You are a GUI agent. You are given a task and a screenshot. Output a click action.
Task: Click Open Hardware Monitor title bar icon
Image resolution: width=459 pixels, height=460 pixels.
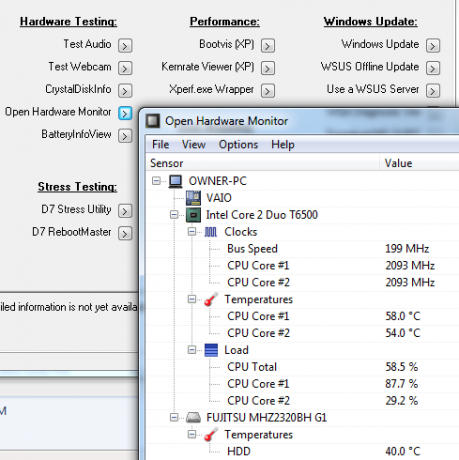[x=153, y=121]
